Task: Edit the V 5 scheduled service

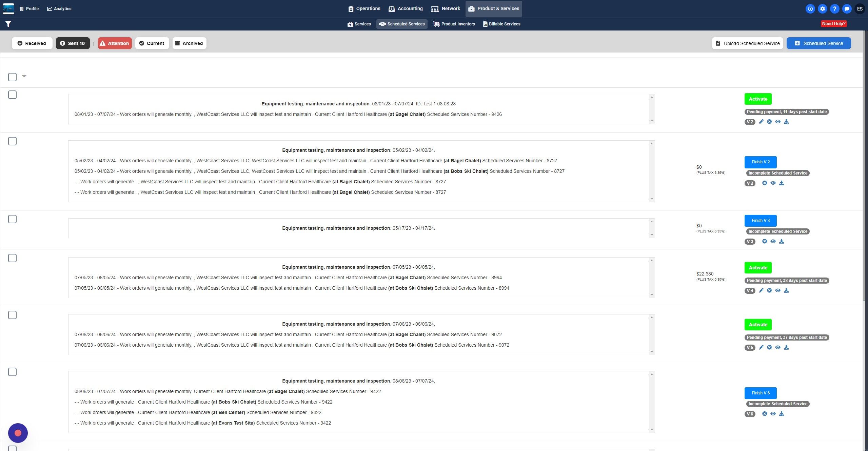Action: [x=761, y=348]
